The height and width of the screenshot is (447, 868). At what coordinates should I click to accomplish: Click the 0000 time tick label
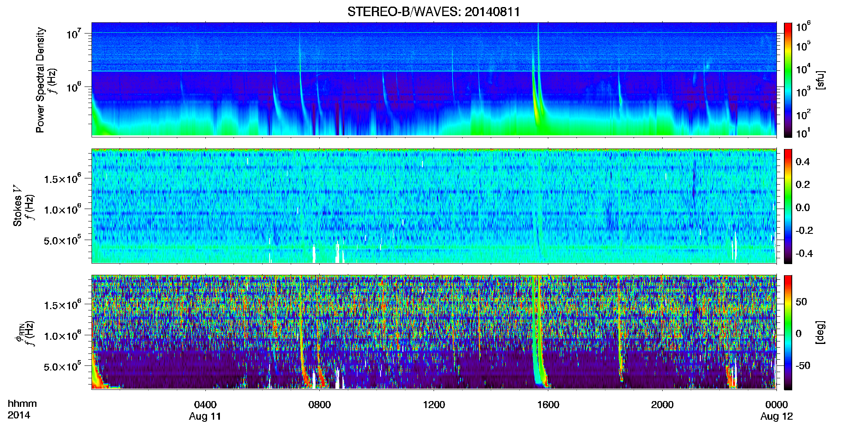[x=776, y=404]
